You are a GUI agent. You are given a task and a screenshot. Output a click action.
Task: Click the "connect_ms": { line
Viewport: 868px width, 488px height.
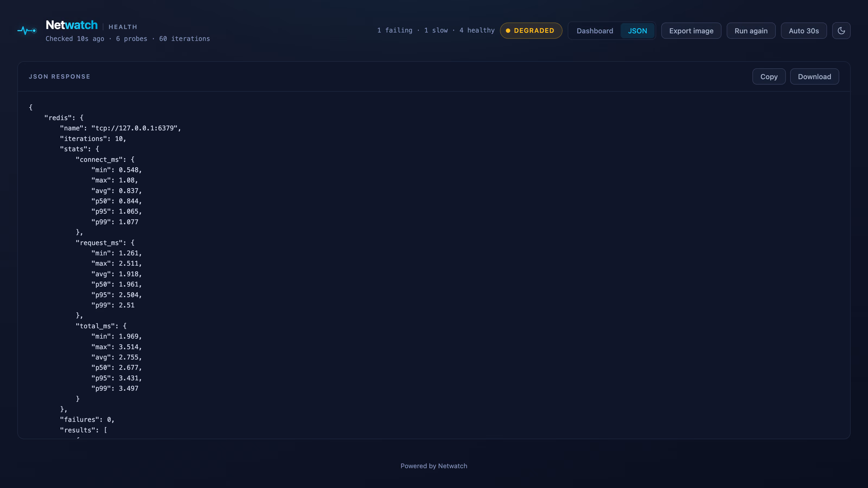[105, 159]
